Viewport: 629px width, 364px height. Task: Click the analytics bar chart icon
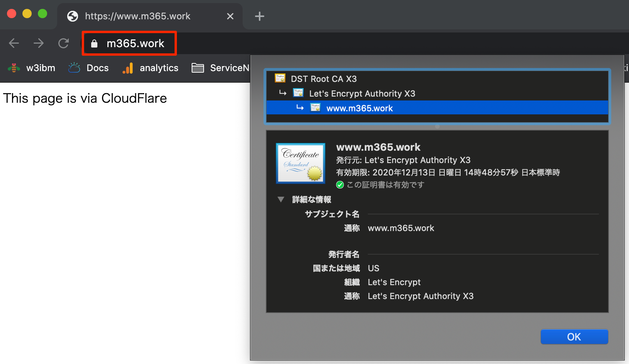pos(128,68)
